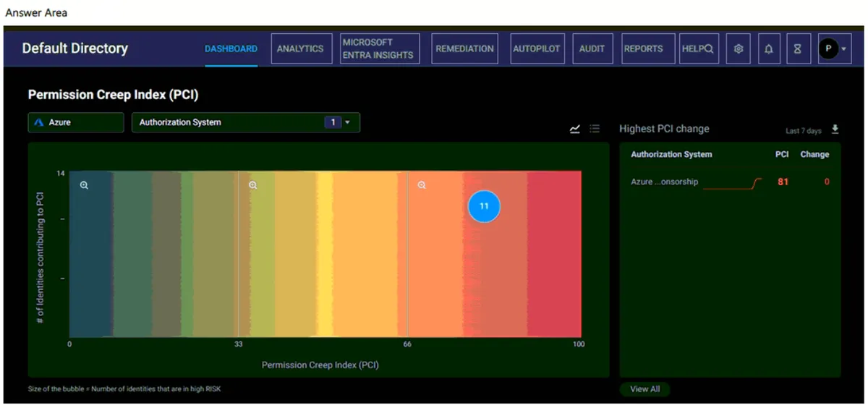Open the settings gear icon

pyautogui.click(x=739, y=49)
